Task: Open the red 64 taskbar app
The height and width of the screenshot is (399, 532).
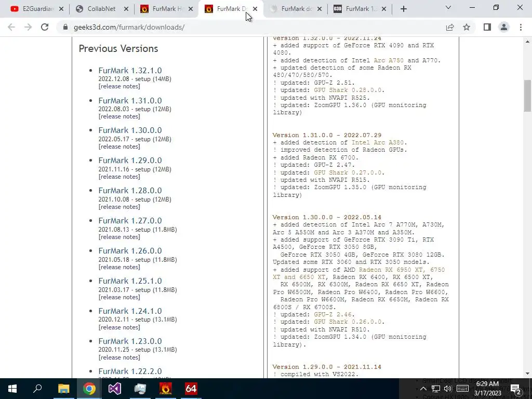Action: (x=191, y=389)
